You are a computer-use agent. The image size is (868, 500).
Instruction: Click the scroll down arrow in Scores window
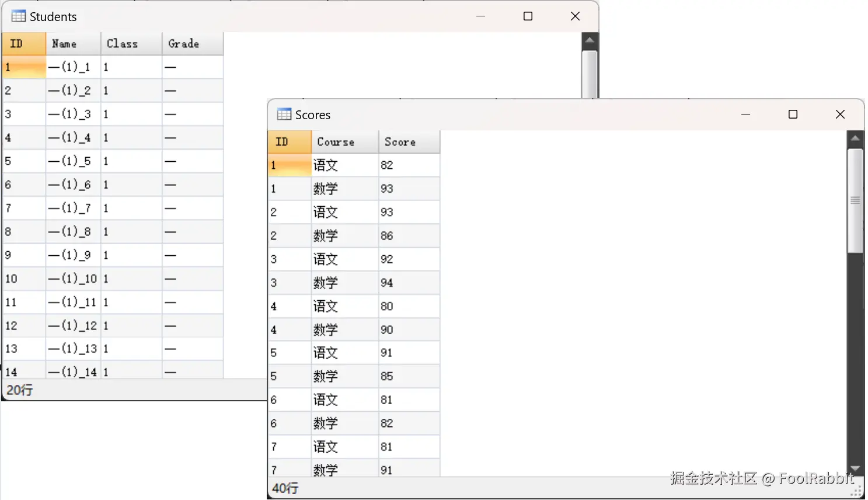855,468
